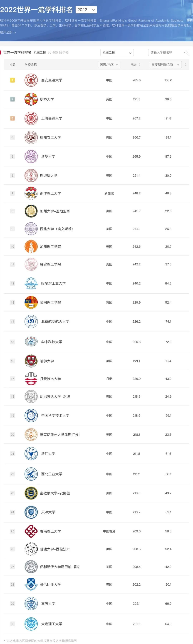Screen dimensions: 193x644
Task: Open the 机械工程 subject dropdown
Action: pos(117,53)
